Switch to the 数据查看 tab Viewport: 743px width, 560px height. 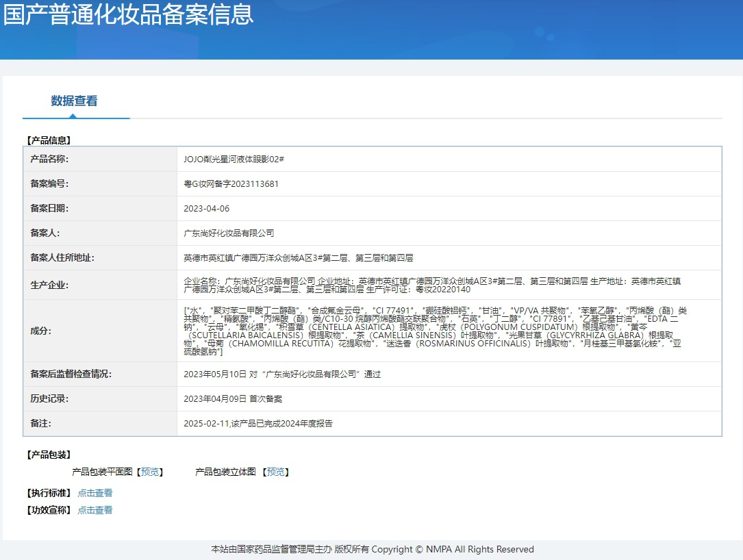pyautogui.click(x=74, y=101)
